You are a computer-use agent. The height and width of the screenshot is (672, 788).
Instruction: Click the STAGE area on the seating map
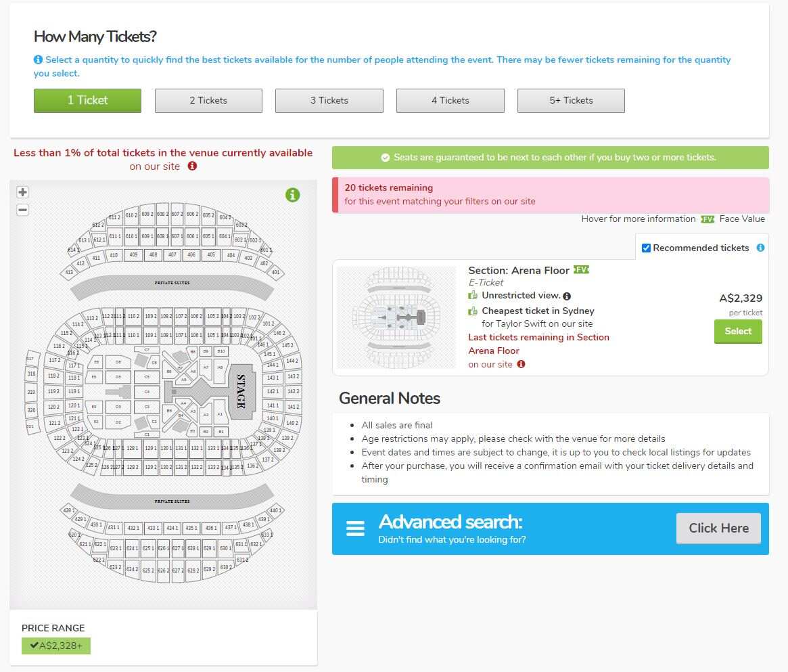[240, 391]
